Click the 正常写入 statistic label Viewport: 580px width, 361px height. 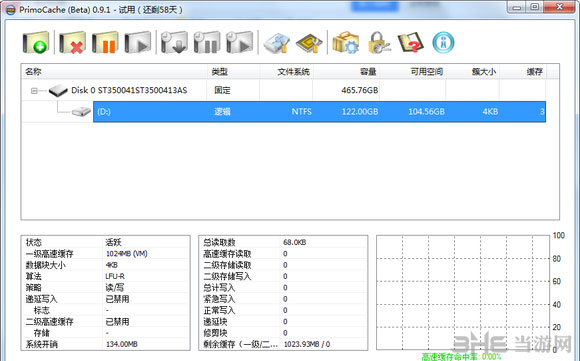(x=219, y=310)
